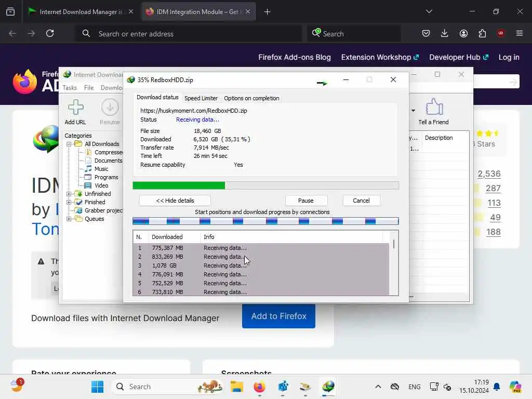Click the Firefox icon in the taskbar
Image resolution: width=532 pixels, height=399 pixels.
point(260,387)
